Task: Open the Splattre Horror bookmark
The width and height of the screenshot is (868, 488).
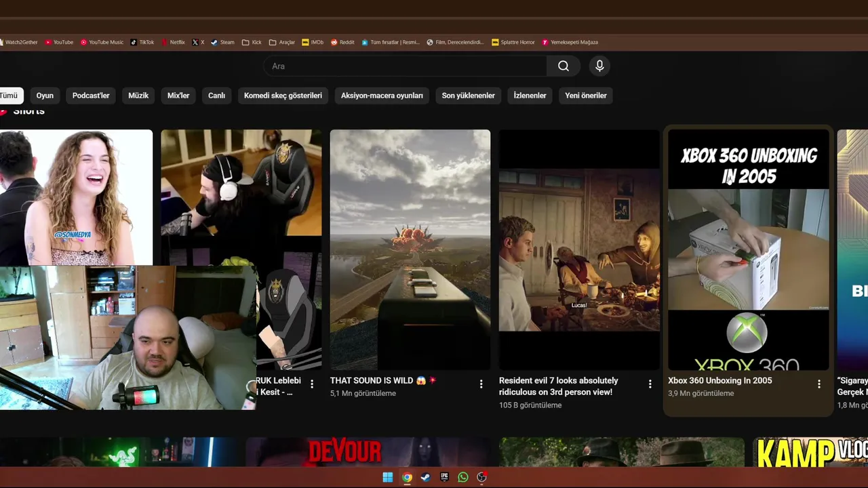Action: 513,42
